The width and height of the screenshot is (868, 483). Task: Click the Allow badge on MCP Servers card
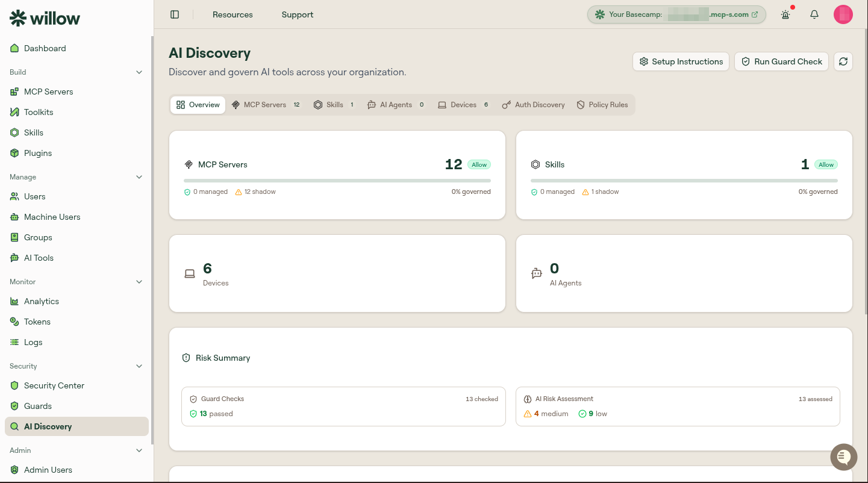pyautogui.click(x=479, y=164)
